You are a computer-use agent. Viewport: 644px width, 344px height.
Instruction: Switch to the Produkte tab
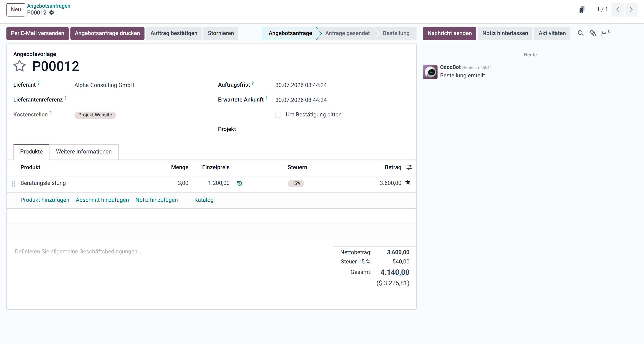click(31, 152)
